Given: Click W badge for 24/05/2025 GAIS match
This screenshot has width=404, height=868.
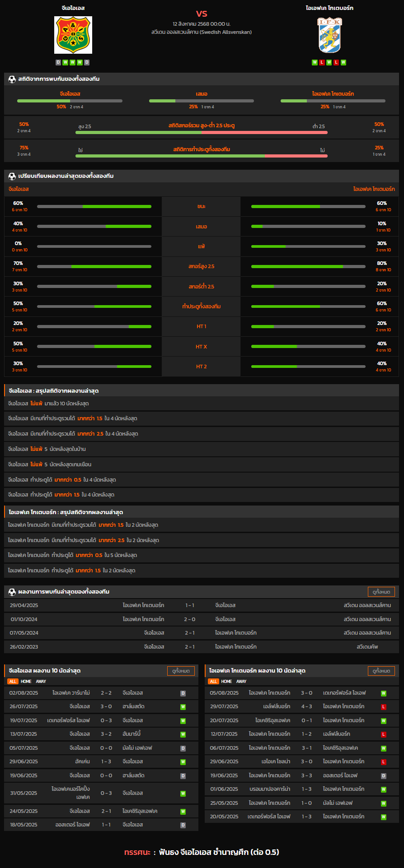Looking at the screenshot, I should (x=183, y=812).
